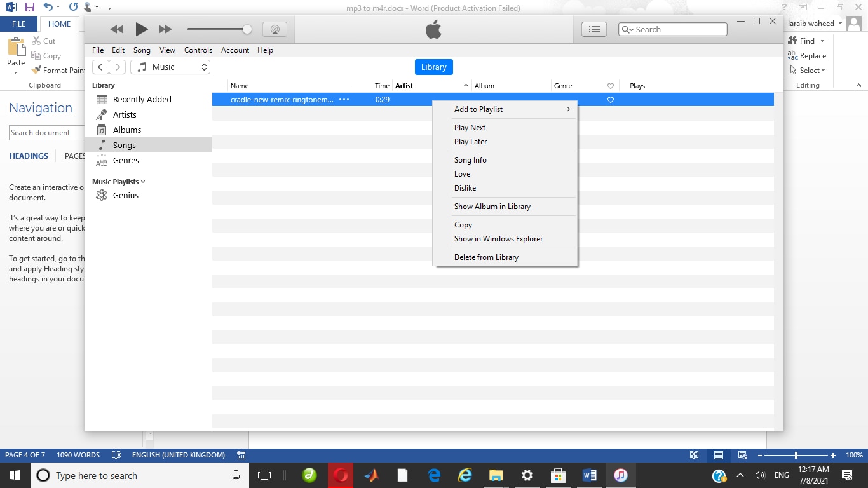
Task: Open the iTunes File menu
Action: (98, 50)
